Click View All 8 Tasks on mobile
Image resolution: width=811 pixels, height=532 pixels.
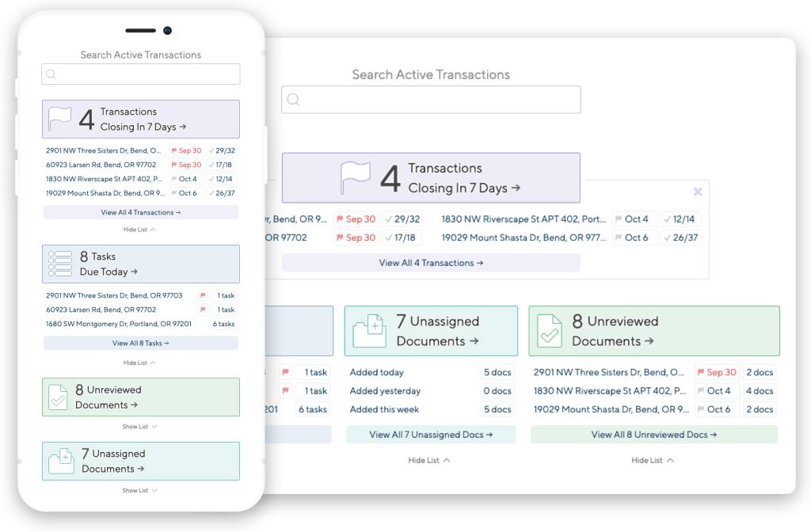point(140,344)
